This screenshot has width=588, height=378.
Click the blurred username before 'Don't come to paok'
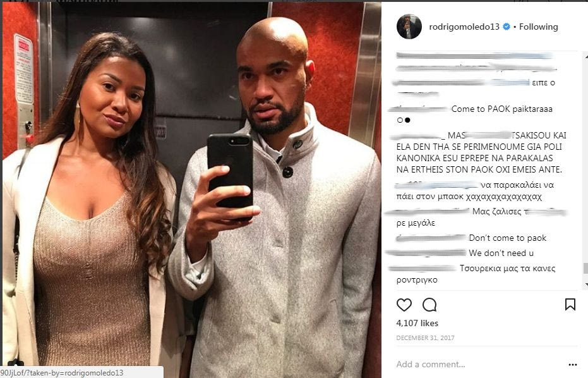click(x=431, y=238)
